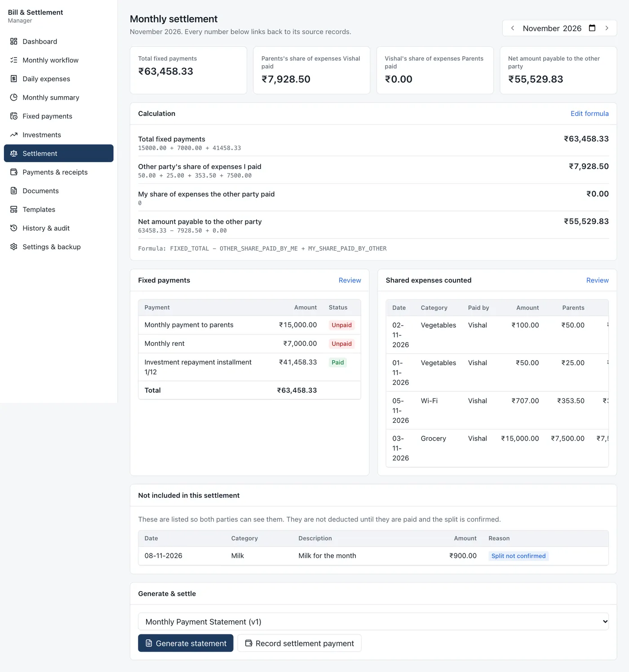Click the Settings & backup gear icon

(14, 247)
